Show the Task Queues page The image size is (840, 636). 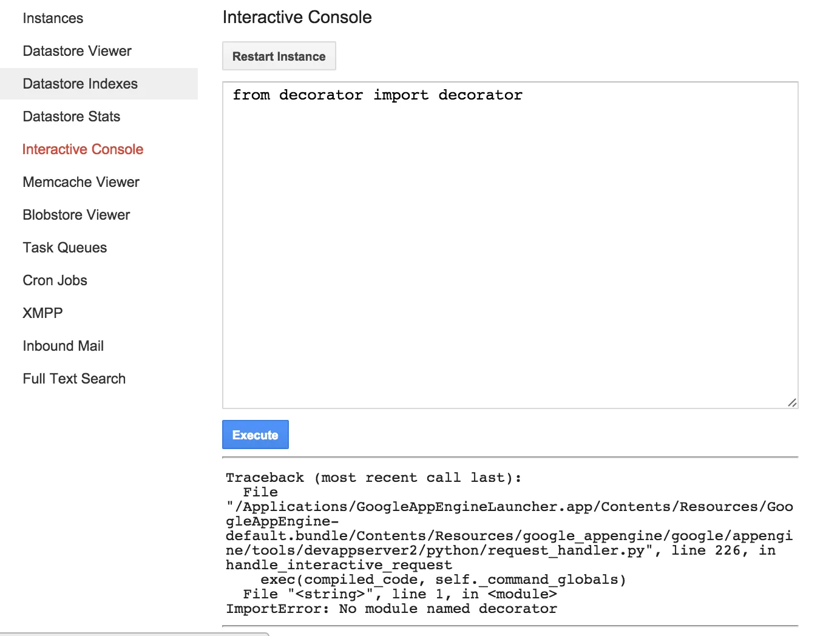point(65,248)
